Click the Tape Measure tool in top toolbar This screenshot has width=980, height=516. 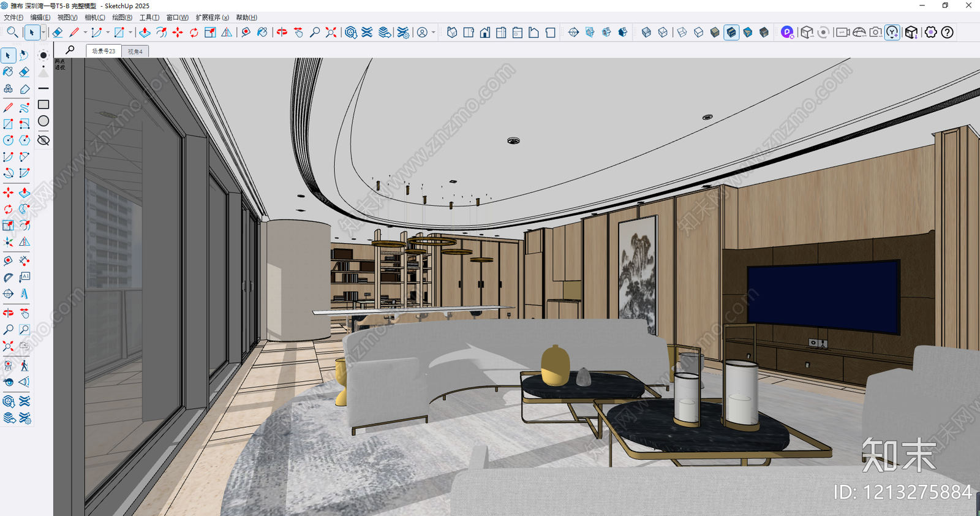pos(246,32)
